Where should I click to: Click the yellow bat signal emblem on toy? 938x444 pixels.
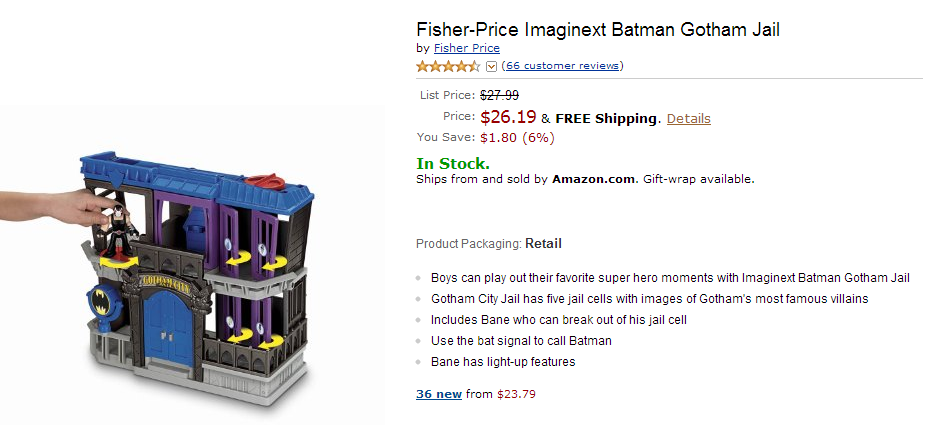pos(102,301)
